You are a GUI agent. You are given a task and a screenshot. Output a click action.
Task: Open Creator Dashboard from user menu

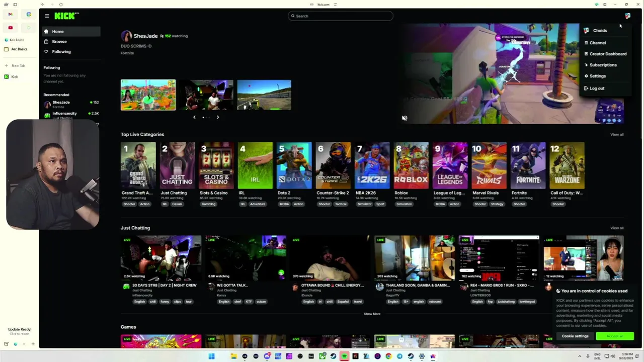[x=604, y=54]
